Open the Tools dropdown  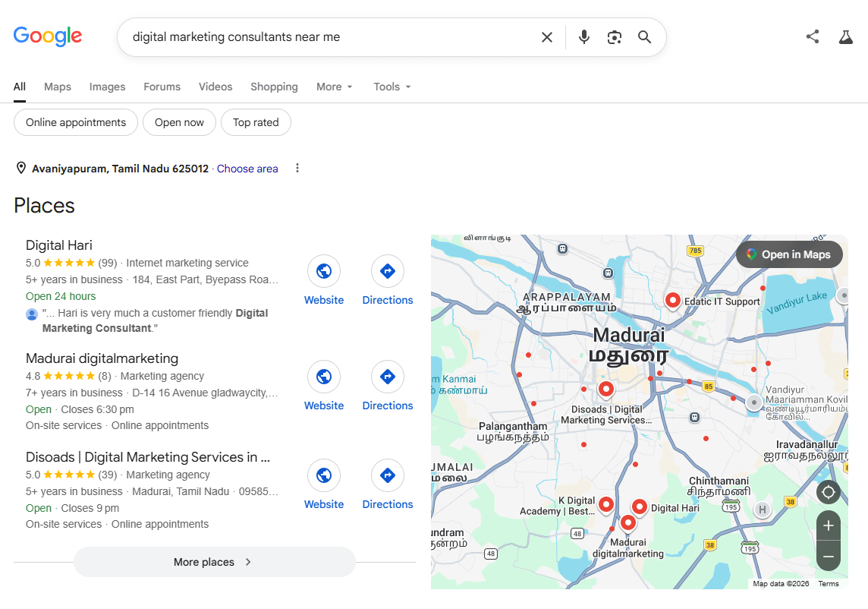coord(392,87)
